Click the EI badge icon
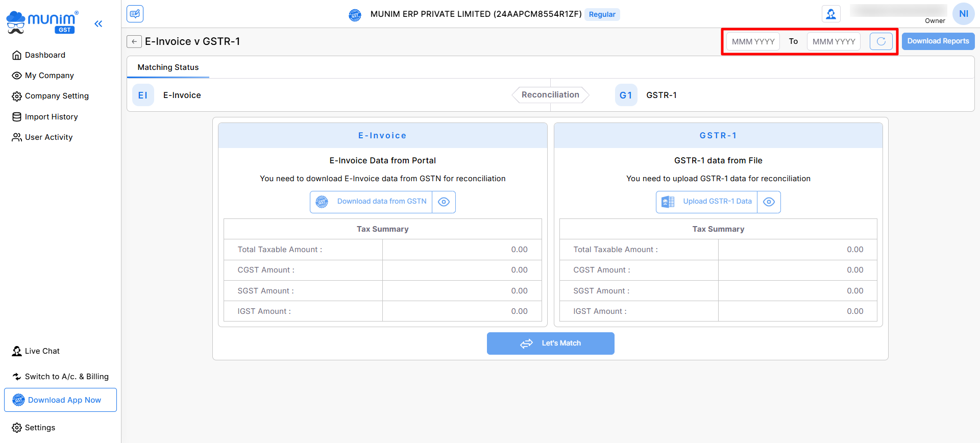 click(x=143, y=95)
